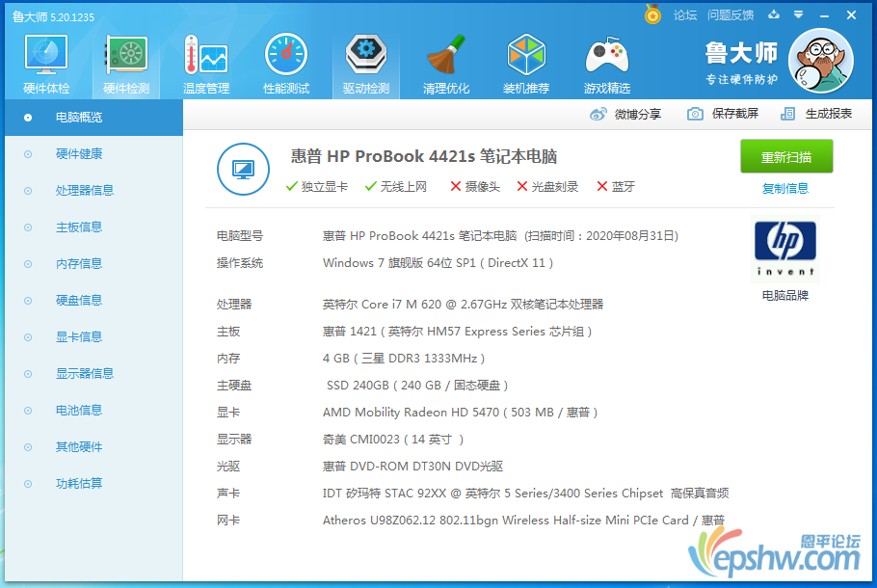Share via 微博分享 Weibo icon
Image resolution: width=877 pixels, height=588 pixels.
[625, 114]
